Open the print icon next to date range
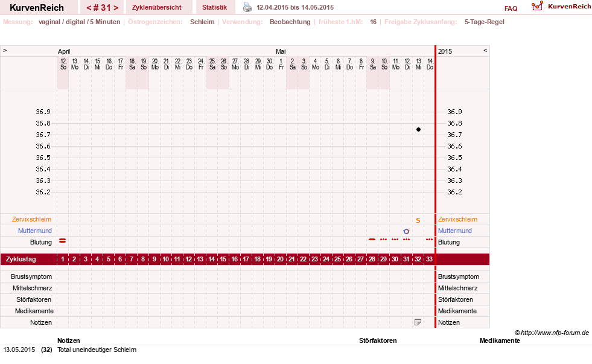The height and width of the screenshot is (364, 592). (247, 8)
